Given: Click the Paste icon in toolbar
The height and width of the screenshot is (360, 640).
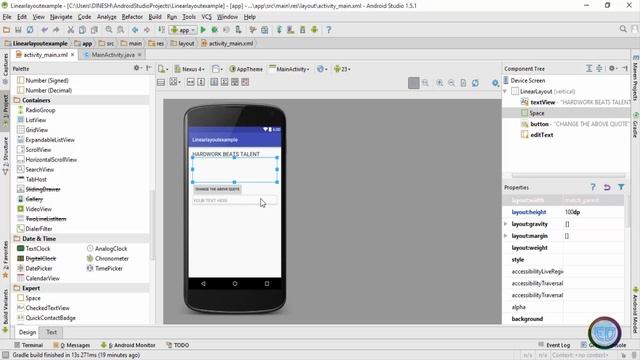Looking at the screenshot, I should 94,30.
